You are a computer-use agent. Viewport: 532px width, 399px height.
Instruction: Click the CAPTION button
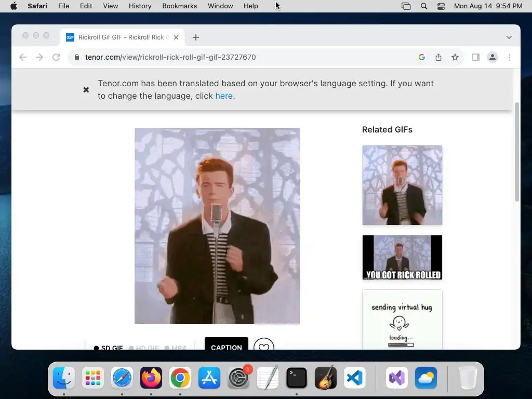[227, 343]
